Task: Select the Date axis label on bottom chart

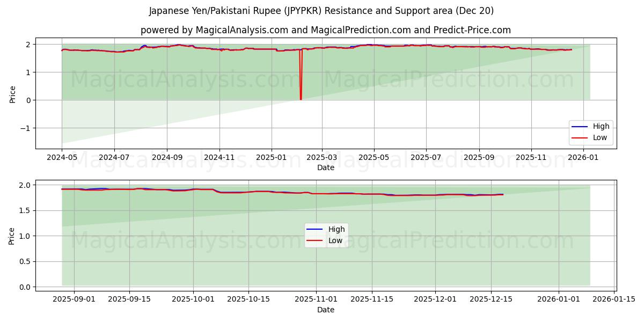Action: click(326, 310)
